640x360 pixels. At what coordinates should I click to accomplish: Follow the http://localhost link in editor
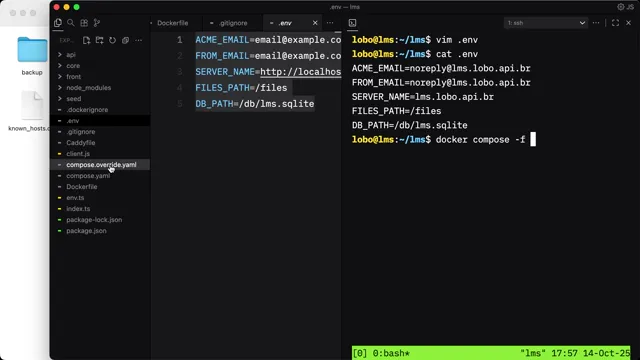[x=300, y=72]
